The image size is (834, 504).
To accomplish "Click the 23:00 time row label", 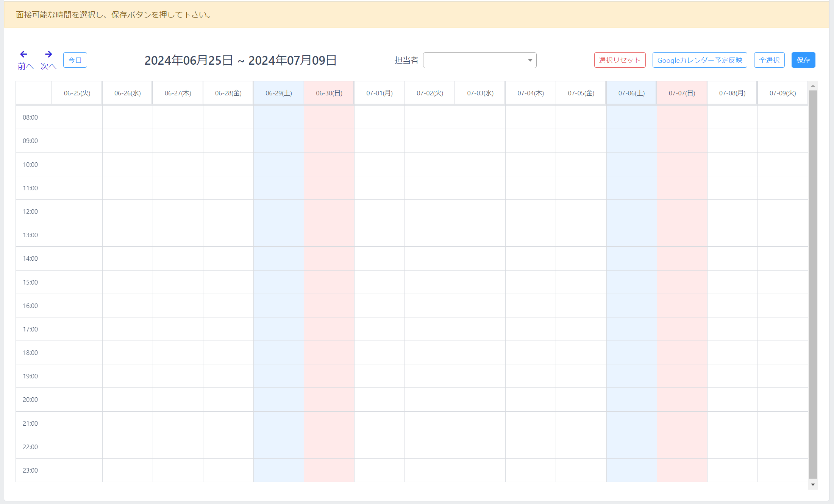I will (x=30, y=470).
